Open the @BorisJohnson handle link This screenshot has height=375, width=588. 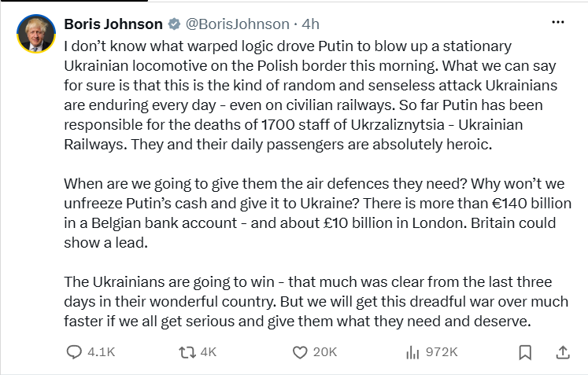238,24
